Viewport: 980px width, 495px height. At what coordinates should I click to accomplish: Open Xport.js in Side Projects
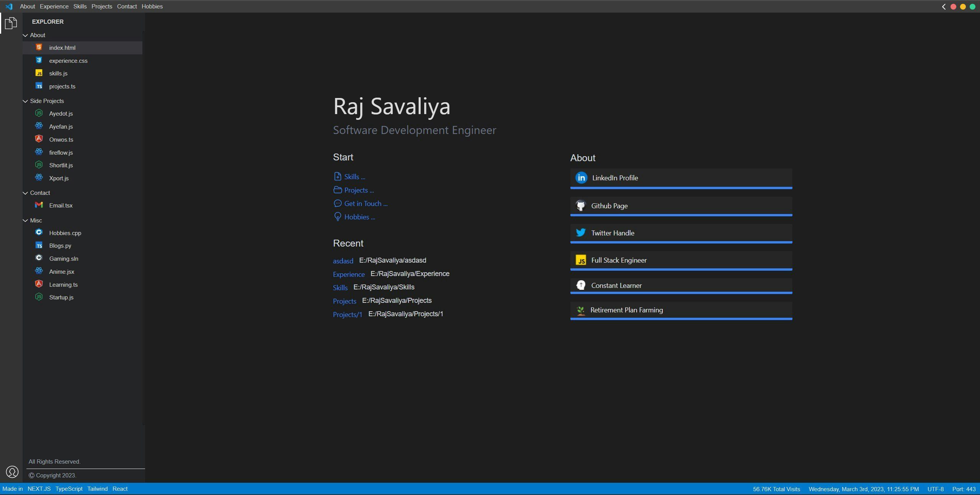tap(59, 178)
